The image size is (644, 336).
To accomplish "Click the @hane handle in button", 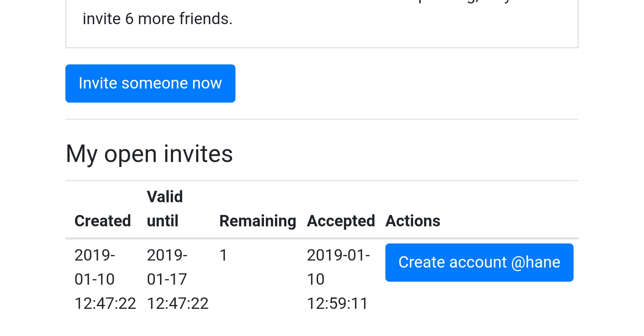I will point(536,262).
